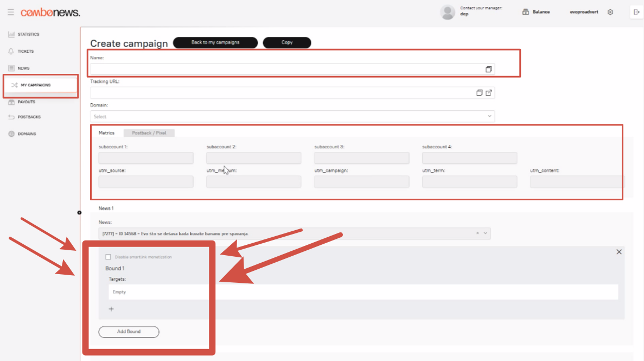The image size is (644, 361).
Task: Click the logout icon at top right
Action: click(x=636, y=12)
